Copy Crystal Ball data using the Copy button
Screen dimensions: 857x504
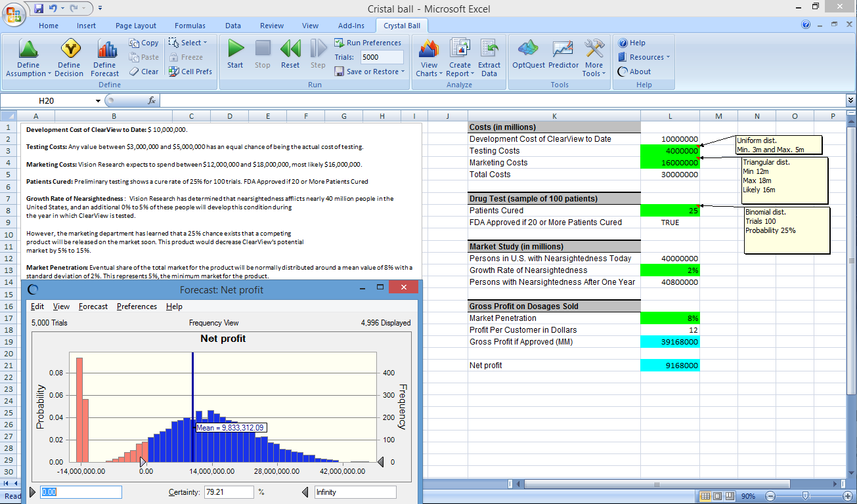click(144, 43)
